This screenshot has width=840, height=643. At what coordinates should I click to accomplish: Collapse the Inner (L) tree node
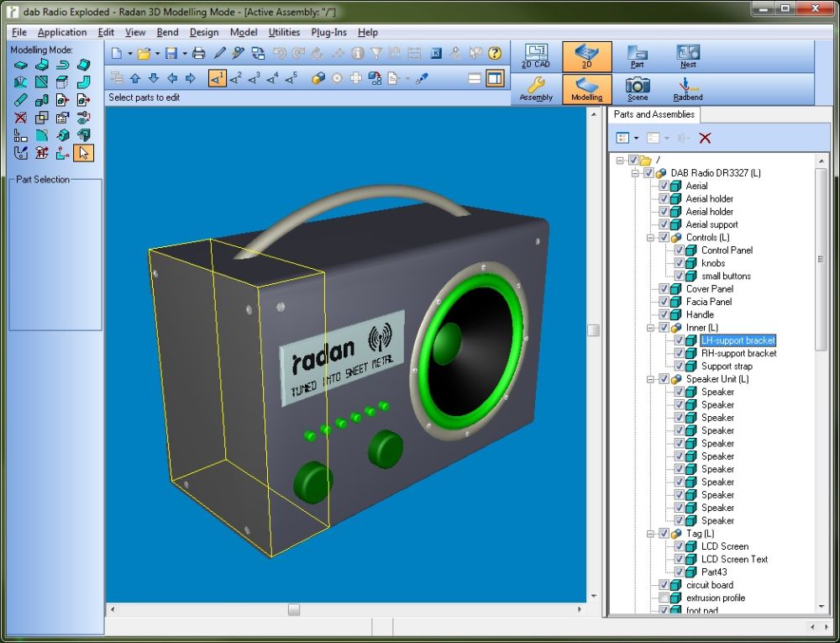650,328
